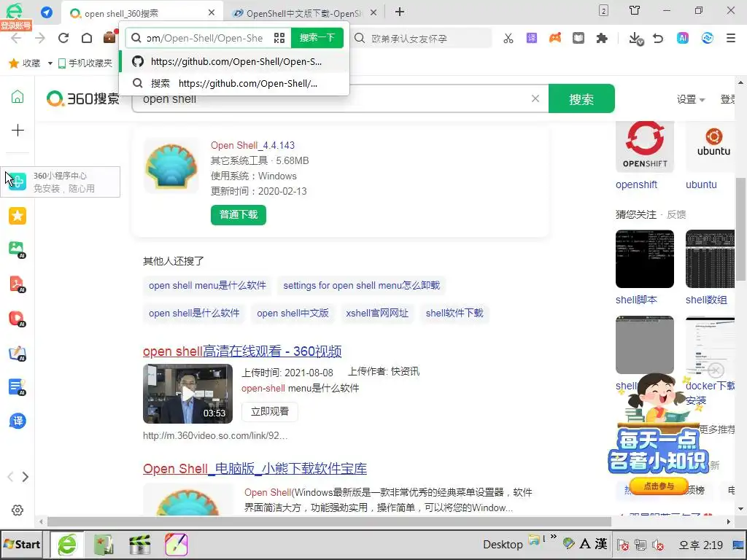This screenshot has width=747, height=560.
Task: Click the green 搜索 search button
Action: tap(581, 99)
